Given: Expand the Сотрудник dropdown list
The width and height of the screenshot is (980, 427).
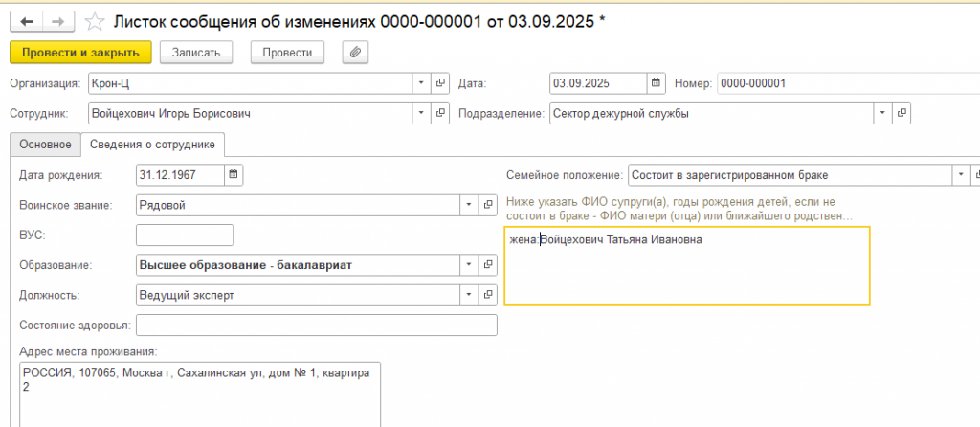Looking at the screenshot, I should (x=421, y=113).
